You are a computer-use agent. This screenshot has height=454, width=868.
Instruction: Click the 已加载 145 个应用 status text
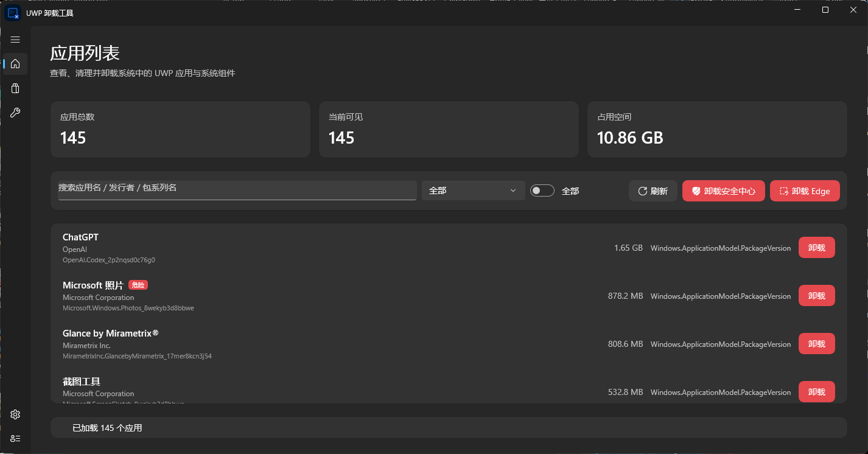[107, 428]
